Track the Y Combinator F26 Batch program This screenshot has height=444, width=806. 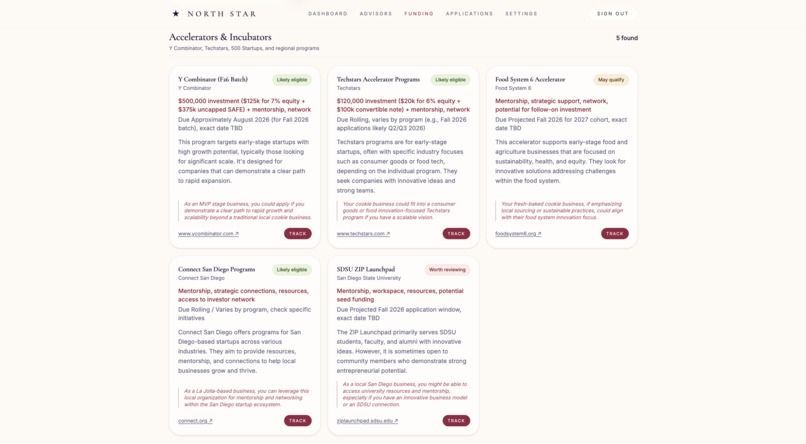click(298, 234)
